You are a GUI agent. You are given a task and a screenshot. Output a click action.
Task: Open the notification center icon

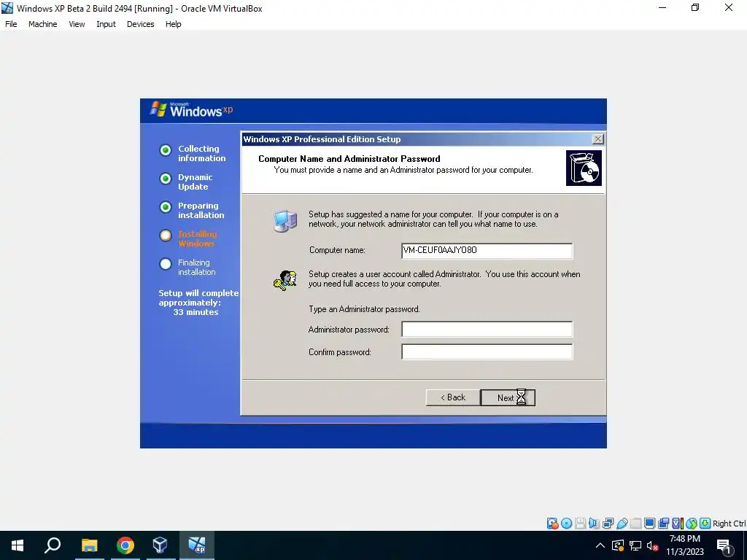[x=724, y=545]
